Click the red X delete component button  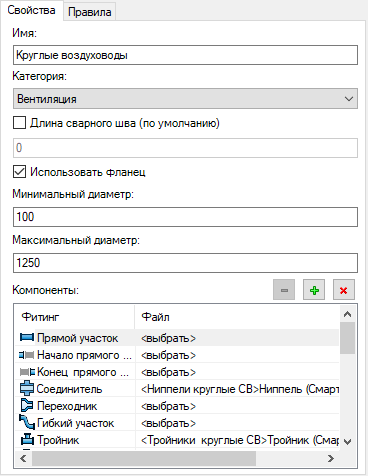(x=344, y=290)
